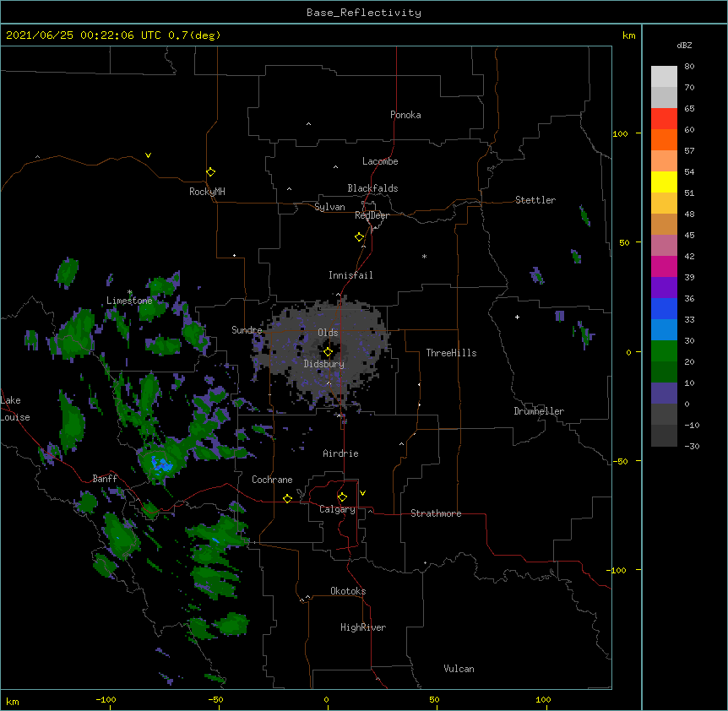
Task: Pick the purple 36-39 dBZ legend swatch
Action: coord(664,287)
